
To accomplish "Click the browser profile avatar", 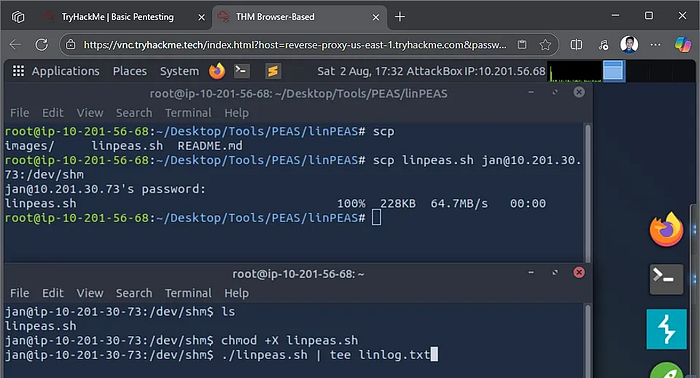I will point(629,45).
